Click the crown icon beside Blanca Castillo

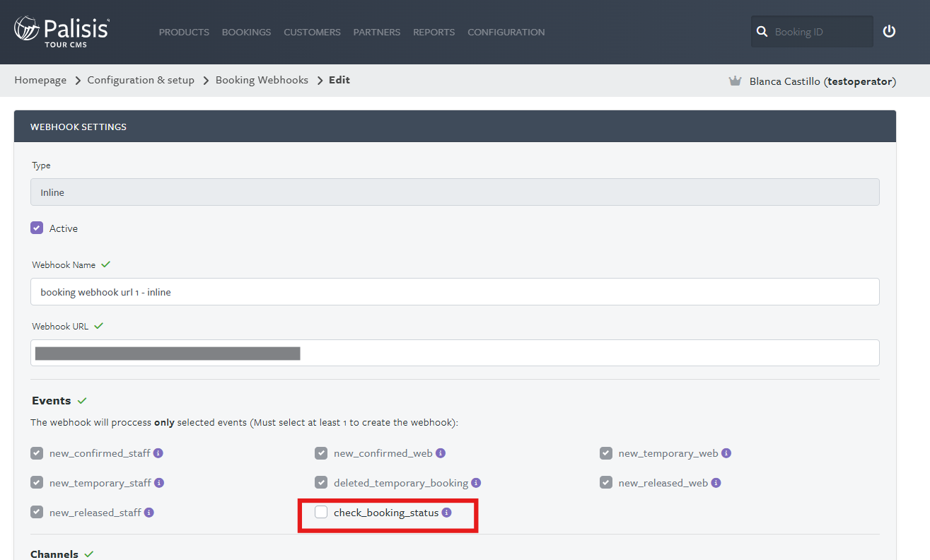(735, 81)
